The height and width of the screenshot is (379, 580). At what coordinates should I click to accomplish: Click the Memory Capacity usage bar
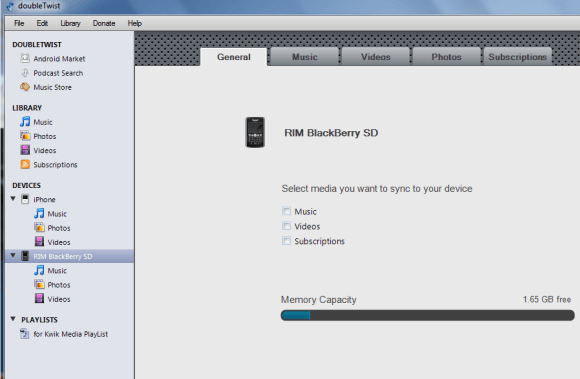[427, 315]
